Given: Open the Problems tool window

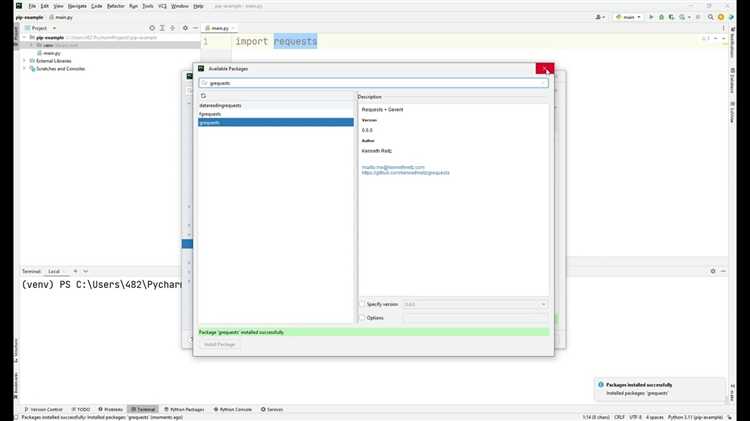Looking at the screenshot, I should click(x=110, y=410).
